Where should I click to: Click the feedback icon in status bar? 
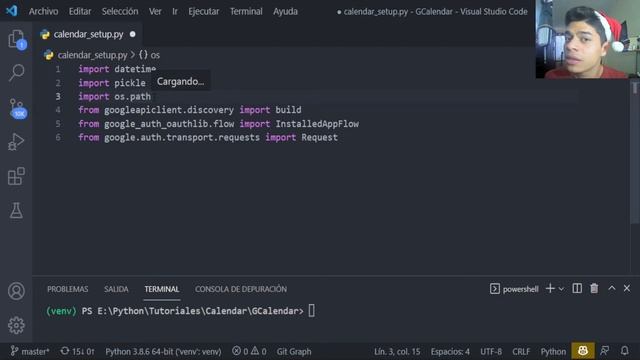(x=605, y=351)
